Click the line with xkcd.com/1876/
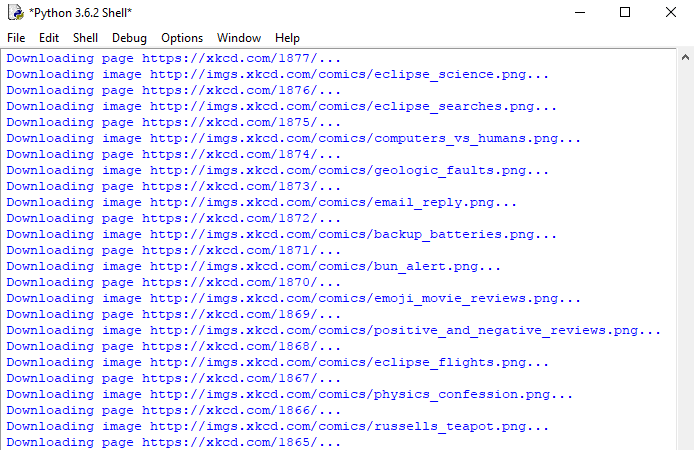 click(174, 90)
